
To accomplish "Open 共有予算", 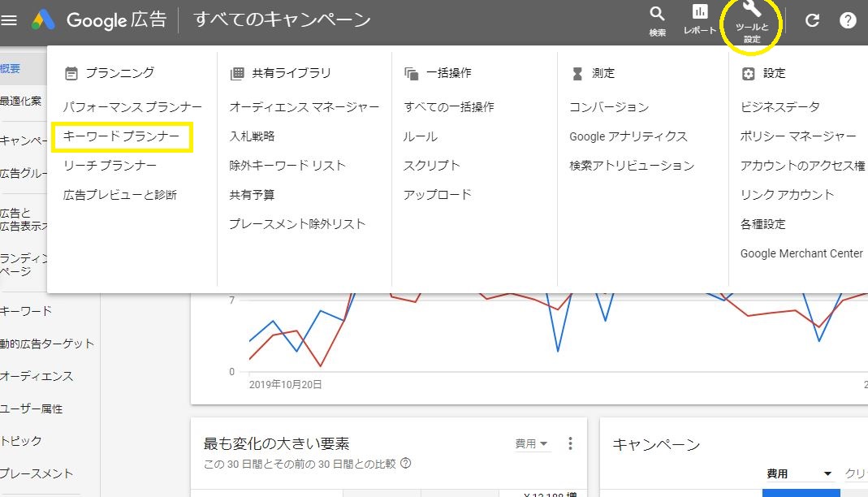I will point(252,195).
